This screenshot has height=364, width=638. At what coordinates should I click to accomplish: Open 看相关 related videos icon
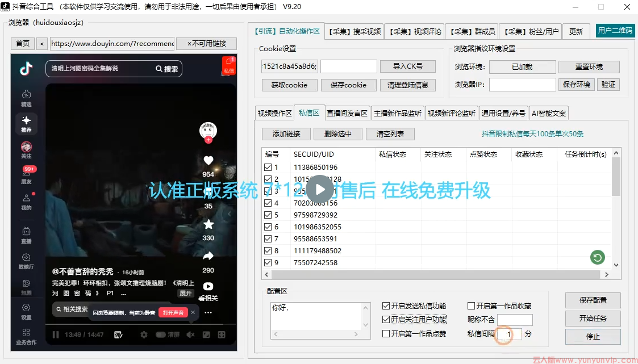pos(208,286)
